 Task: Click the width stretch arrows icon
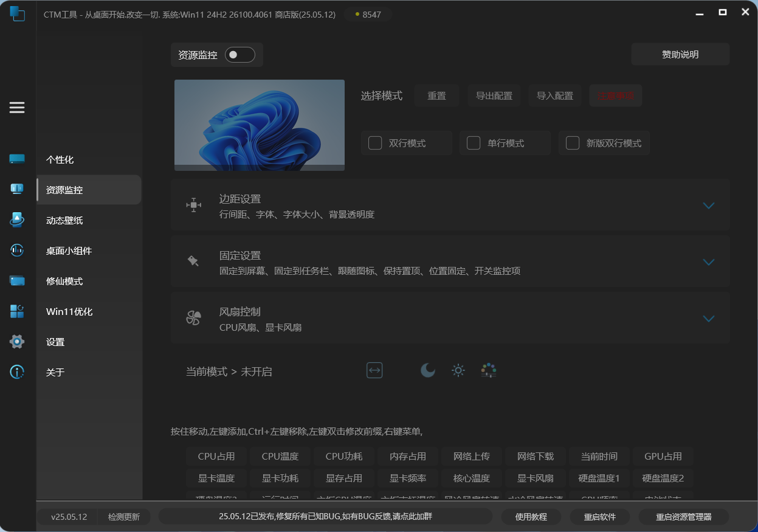374,370
